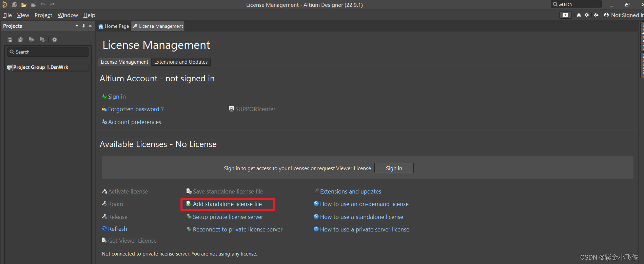Viewport: 644px width, 264px height.
Task: Click the save icon in the Projects panel toolbar
Action: coord(10,40)
